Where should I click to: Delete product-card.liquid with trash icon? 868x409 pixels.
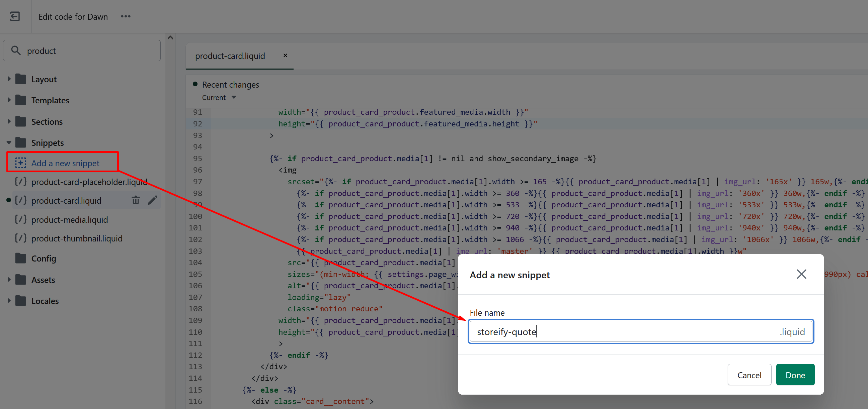tap(136, 200)
